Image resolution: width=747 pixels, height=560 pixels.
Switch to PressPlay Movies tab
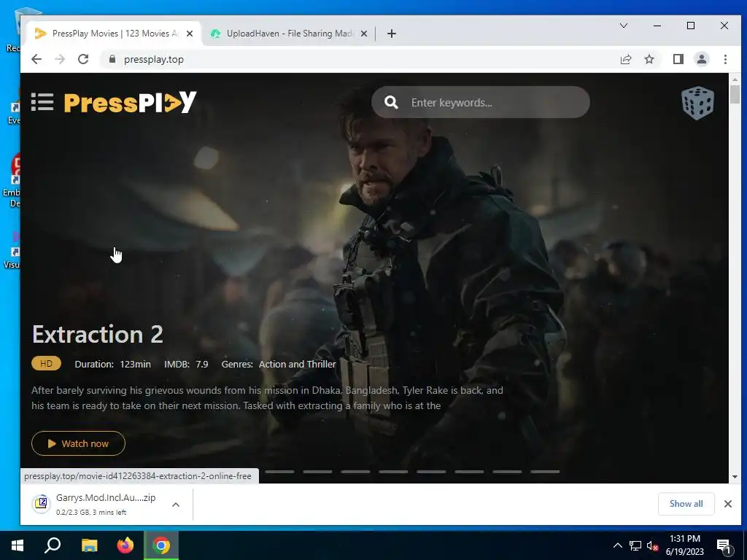(x=114, y=34)
